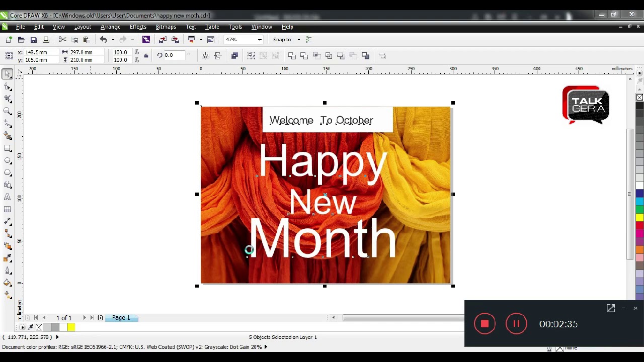The width and height of the screenshot is (644, 362).
Task: Select the Fill tool
Action: pos(8,283)
